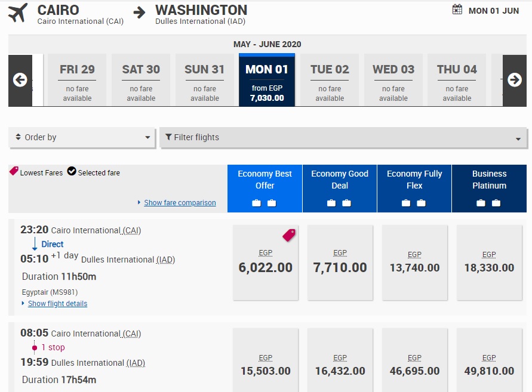Viewport: 532px width, 392px height.
Task: Select the MON 01 date tab
Action: tap(267, 81)
